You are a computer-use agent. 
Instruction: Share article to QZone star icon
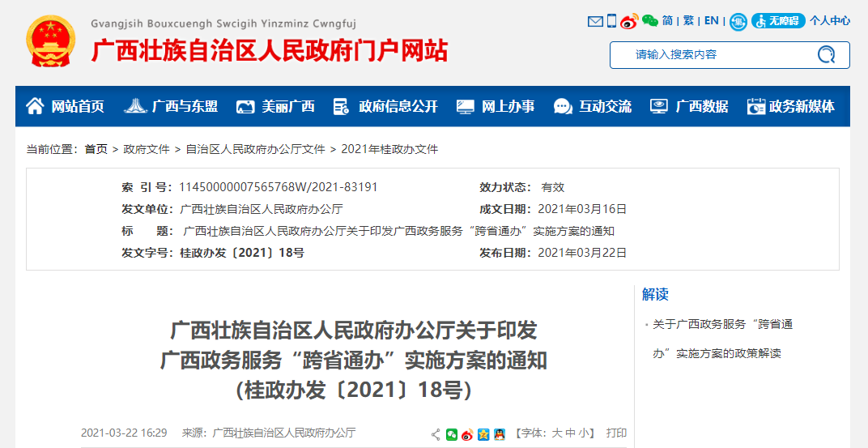pyautogui.click(x=483, y=434)
